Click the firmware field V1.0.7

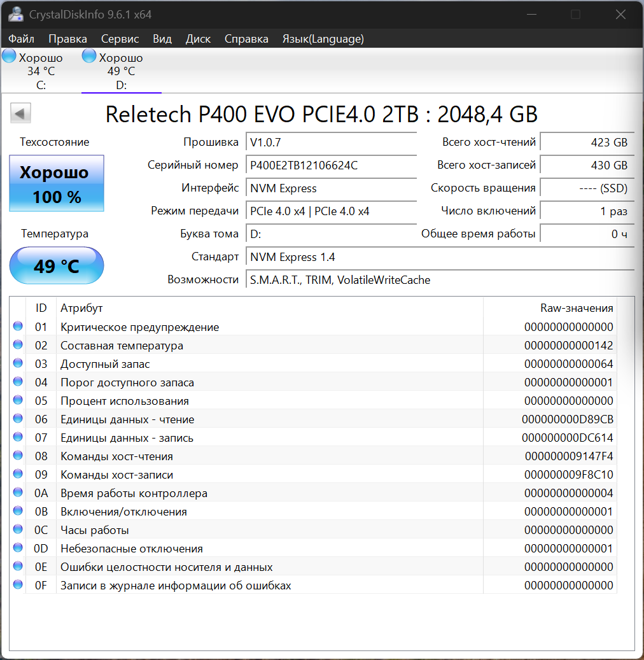tap(332, 143)
